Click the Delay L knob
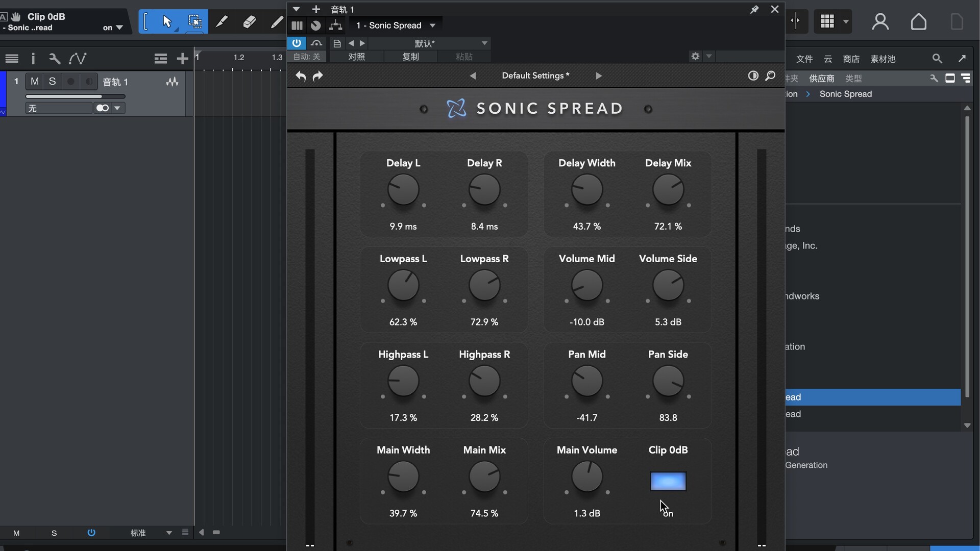 point(403,190)
